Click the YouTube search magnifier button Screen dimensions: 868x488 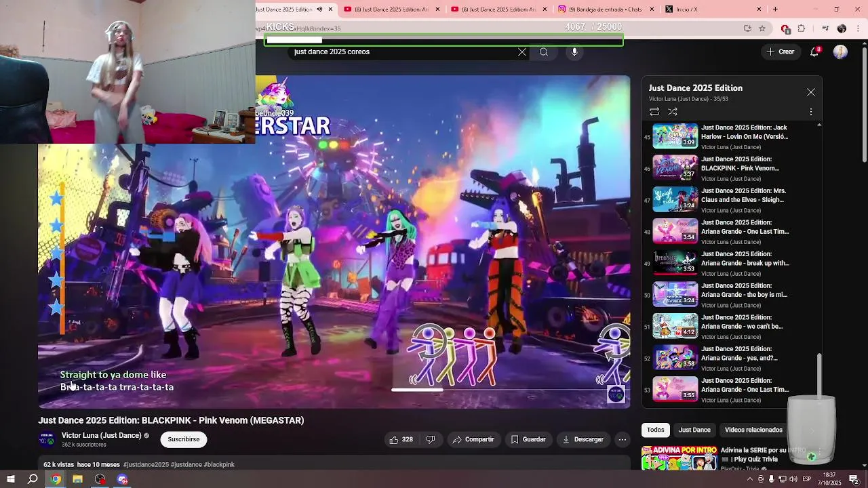click(x=544, y=52)
